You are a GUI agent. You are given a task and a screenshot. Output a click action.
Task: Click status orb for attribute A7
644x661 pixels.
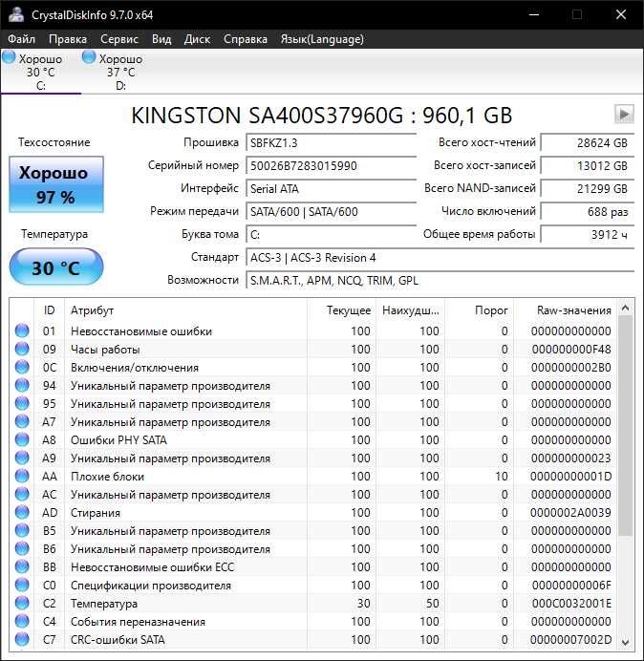point(22,421)
